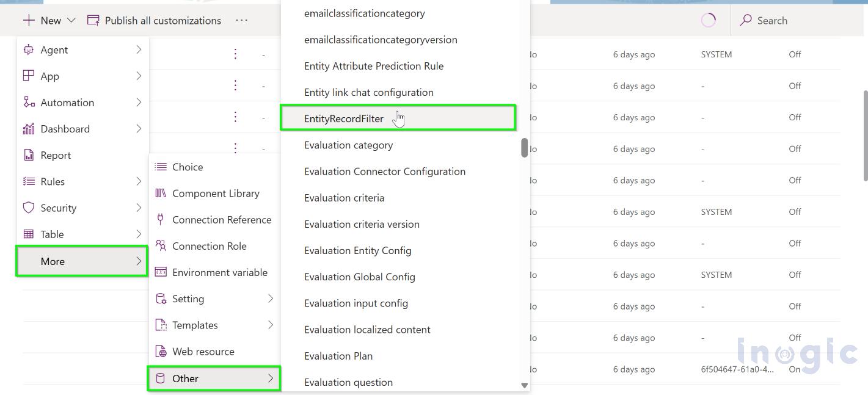This screenshot has width=868, height=395.
Task: Click the Search magnifier icon
Action: click(746, 20)
